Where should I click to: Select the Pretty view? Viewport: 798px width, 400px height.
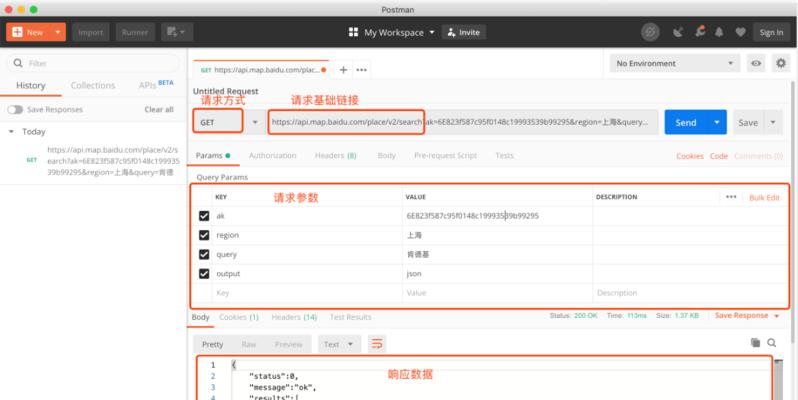click(x=212, y=345)
